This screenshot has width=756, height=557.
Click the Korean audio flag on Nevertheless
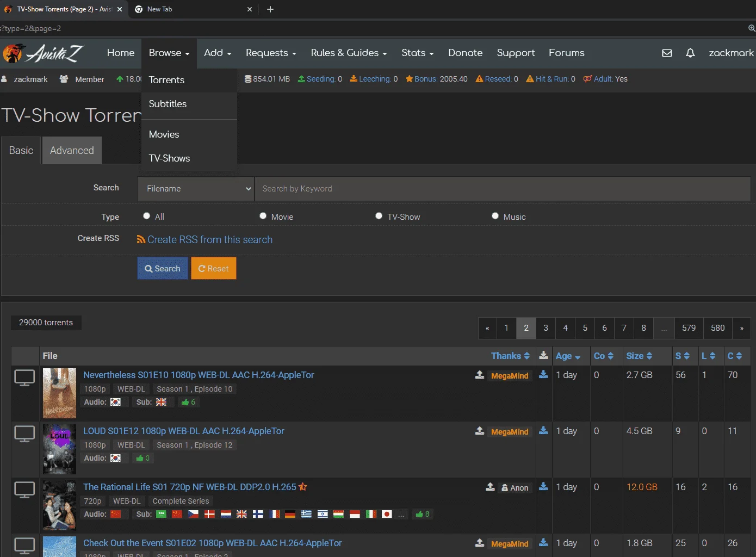click(x=115, y=402)
